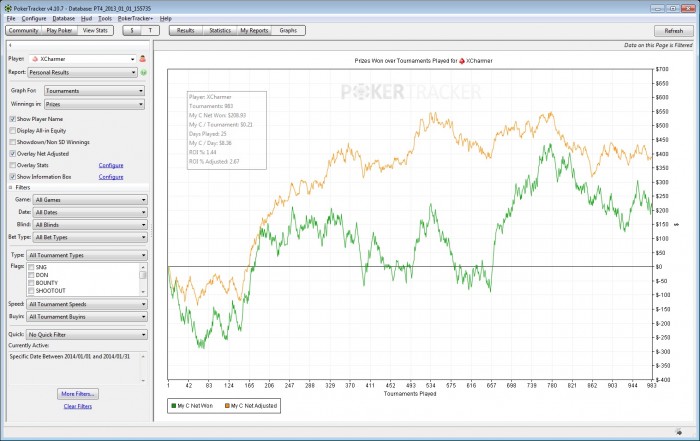The height and width of the screenshot is (441, 700).
Task: Open the Blind All Blinds dropdown
Action: (90, 225)
